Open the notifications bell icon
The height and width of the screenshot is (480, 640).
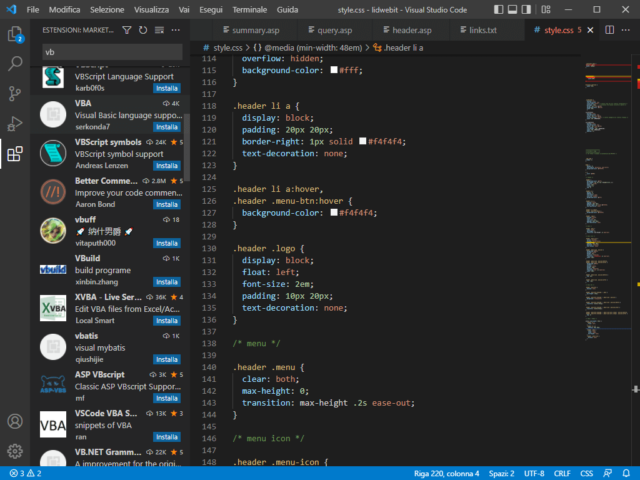point(626,473)
